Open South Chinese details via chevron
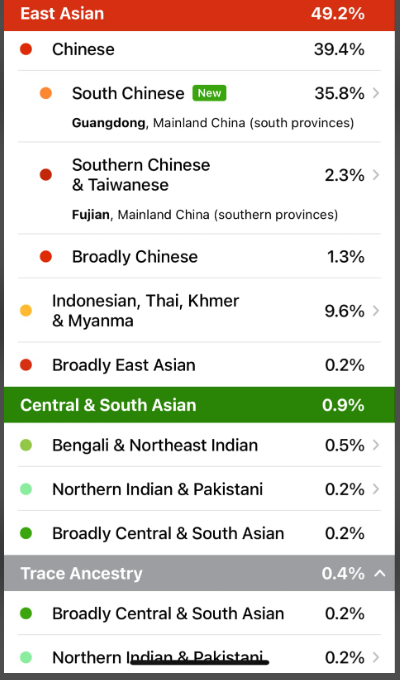Image resolution: width=400 pixels, height=680 pixels. click(x=376, y=93)
